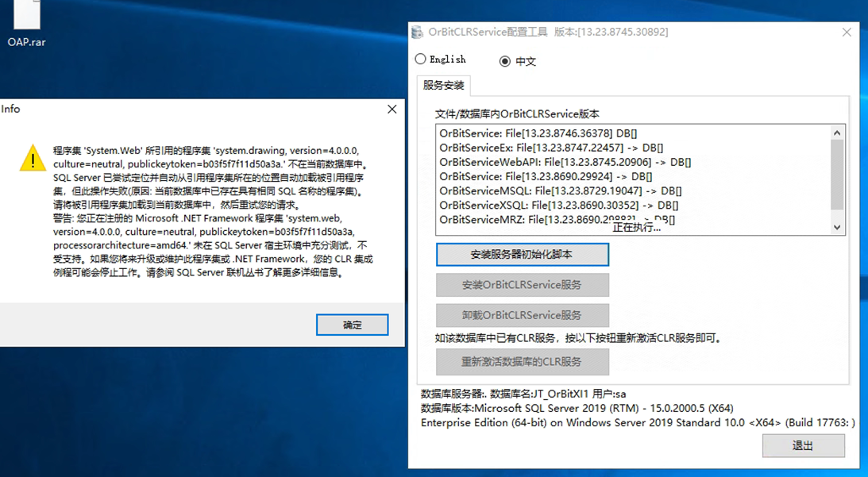
Task: Select the OrBitServiceWebAPI version row
Action: click(x=565, y=162)
